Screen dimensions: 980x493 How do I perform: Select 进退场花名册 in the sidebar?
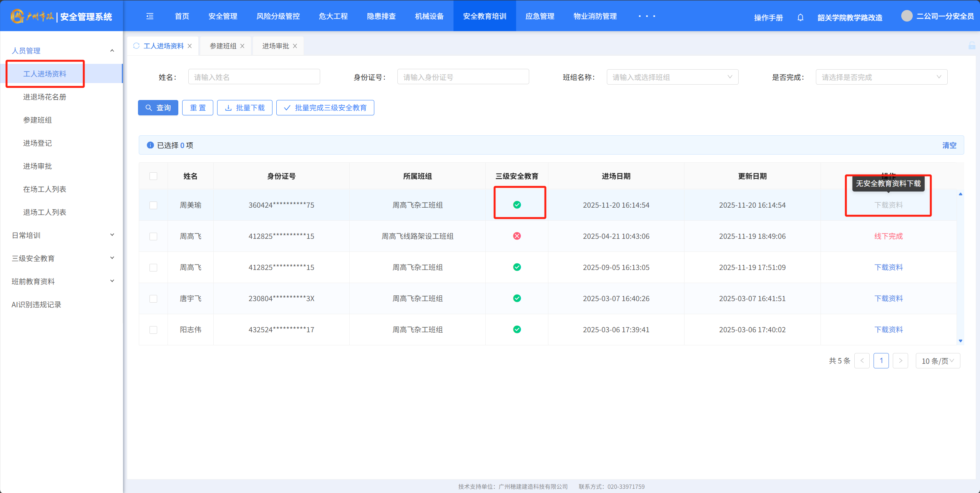45,97
